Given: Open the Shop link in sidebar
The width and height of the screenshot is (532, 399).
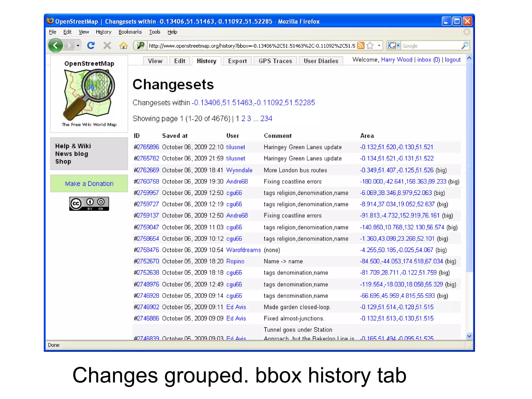Looking at the screenshot, I should [x=63, y=161].
